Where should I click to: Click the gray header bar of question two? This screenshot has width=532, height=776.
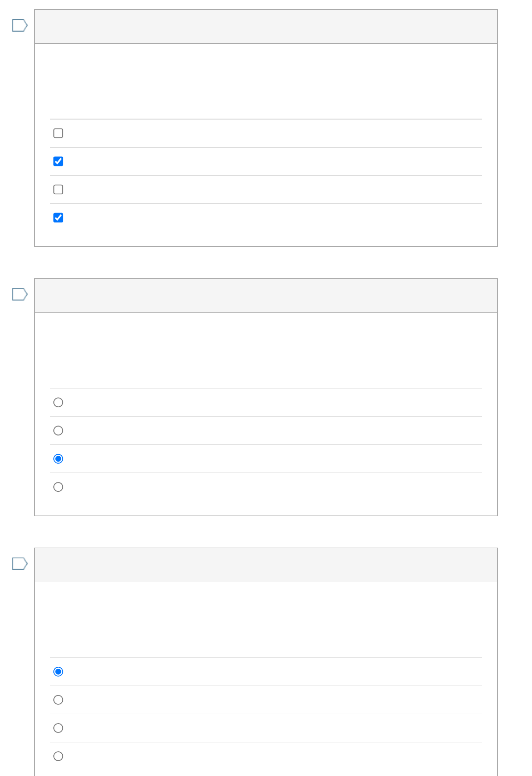click(266, 296)
